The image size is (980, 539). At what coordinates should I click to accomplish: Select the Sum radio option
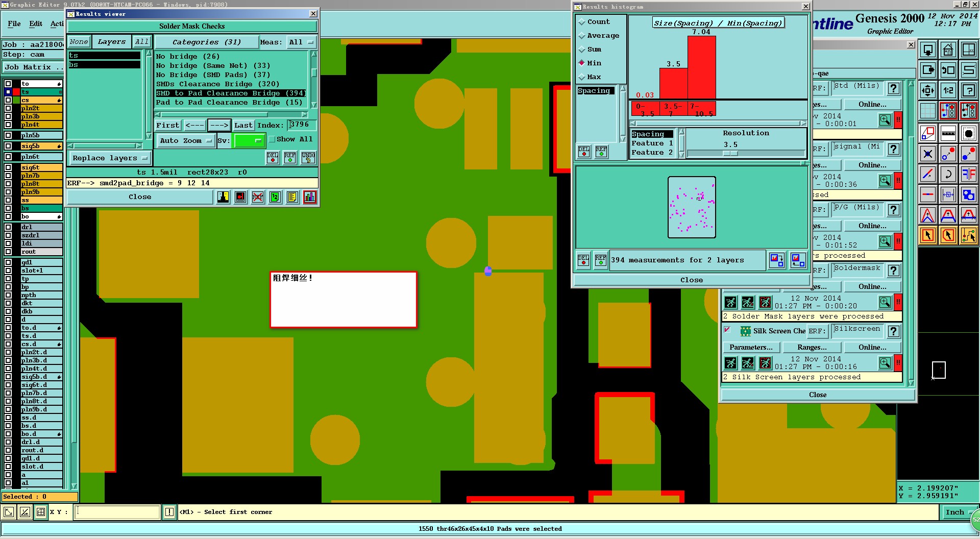pos(581,50)
